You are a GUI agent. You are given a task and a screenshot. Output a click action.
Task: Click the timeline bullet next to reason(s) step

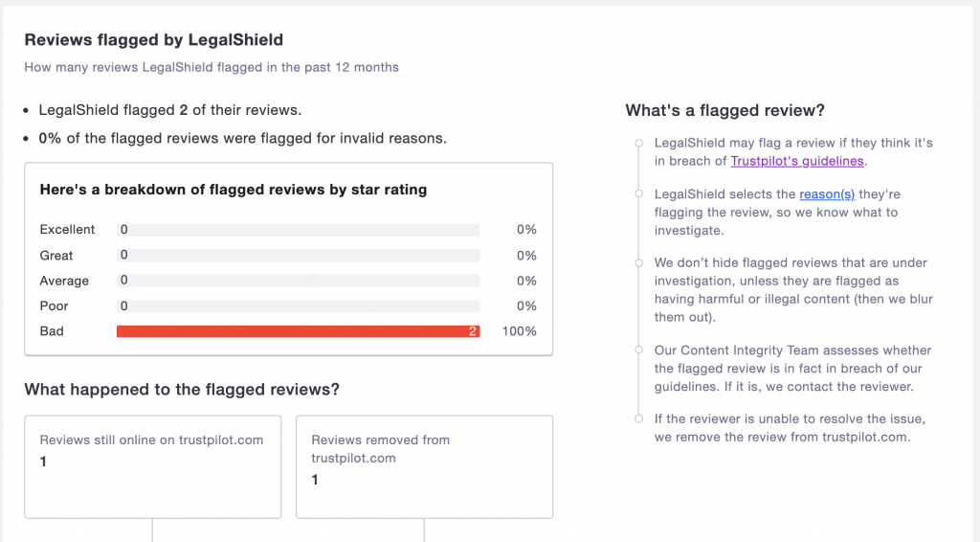pos(638,193)
